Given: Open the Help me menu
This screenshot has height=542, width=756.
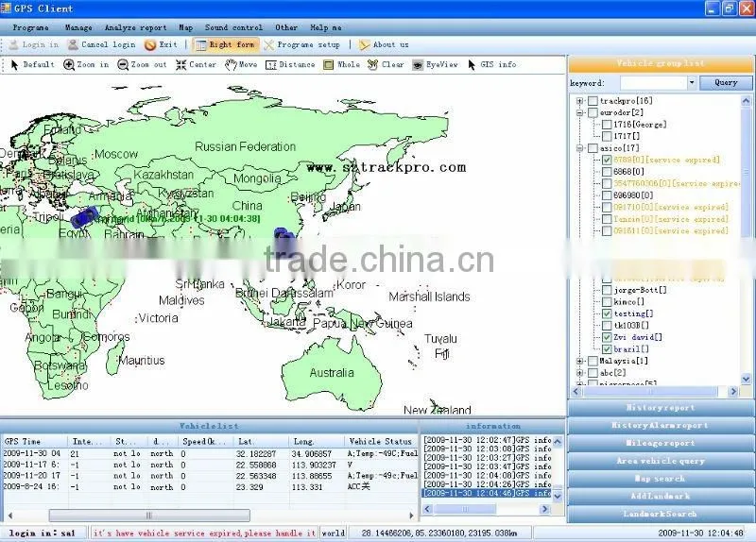Looking at the screenshot, I should tap(326, 28).
